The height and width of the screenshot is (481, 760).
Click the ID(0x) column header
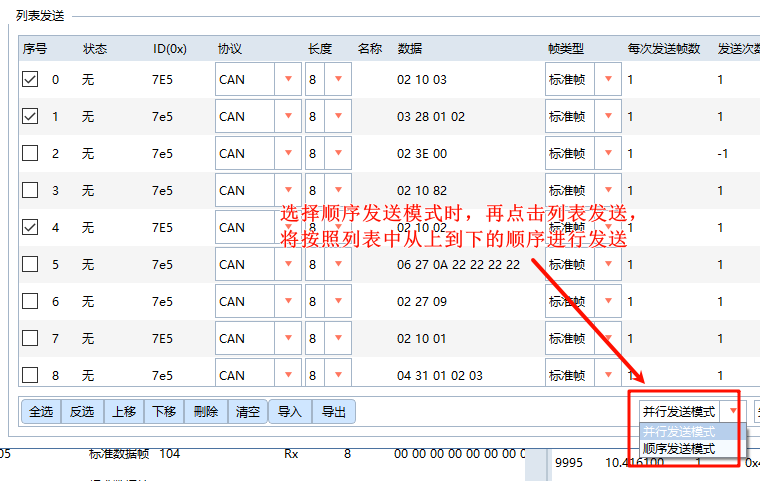(x=170, y=48)
